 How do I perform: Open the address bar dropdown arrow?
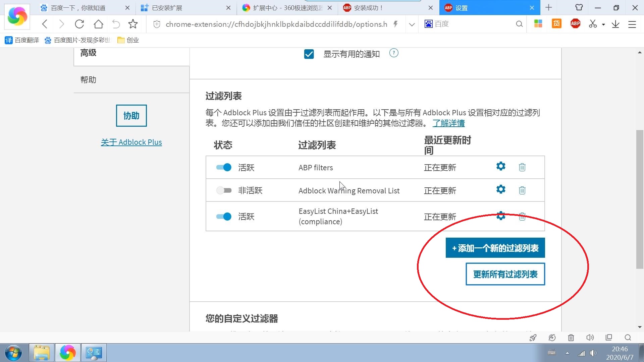(x=411, y=24)
